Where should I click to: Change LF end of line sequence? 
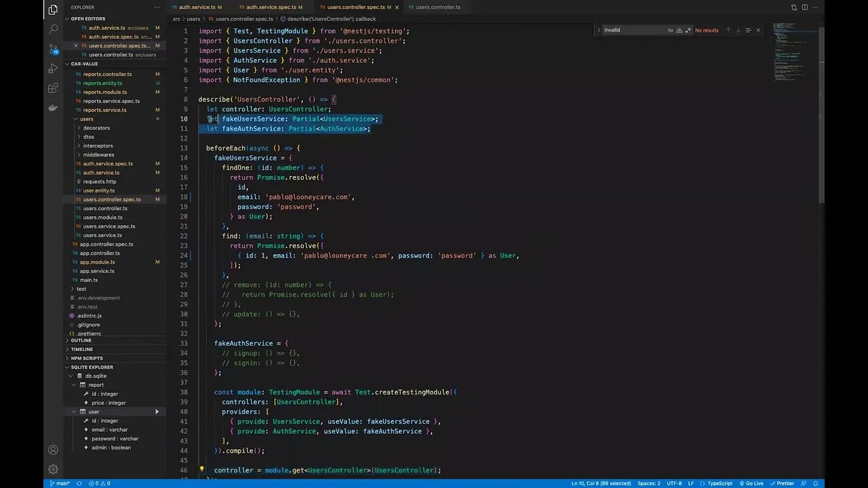(x=691, y=483)
